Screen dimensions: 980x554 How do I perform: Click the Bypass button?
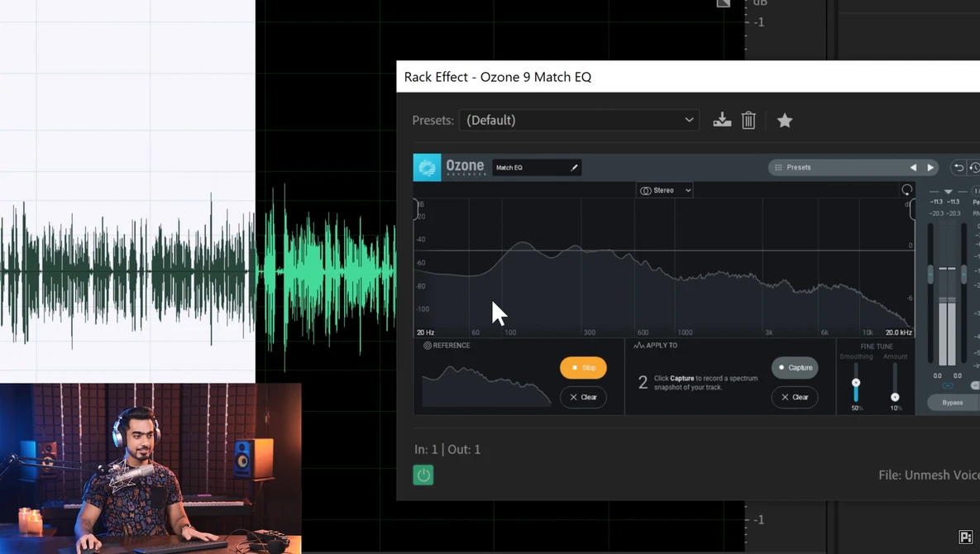click(952, 403)
